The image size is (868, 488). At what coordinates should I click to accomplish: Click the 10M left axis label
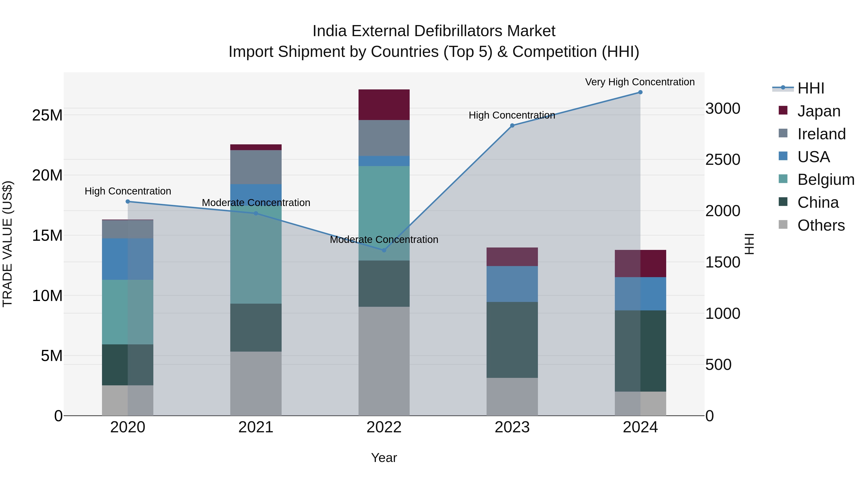click(47, 296)
